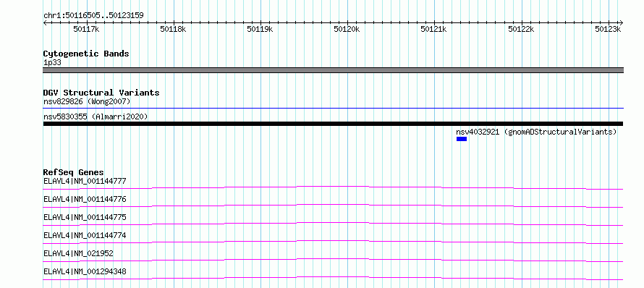Click the ruler's right arrow end
The height and width of the screenshot is (288, 644).
click(x=621, y=22)
